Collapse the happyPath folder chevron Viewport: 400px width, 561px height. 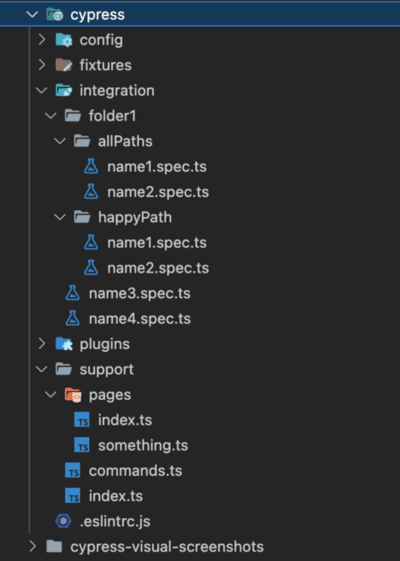60,217
